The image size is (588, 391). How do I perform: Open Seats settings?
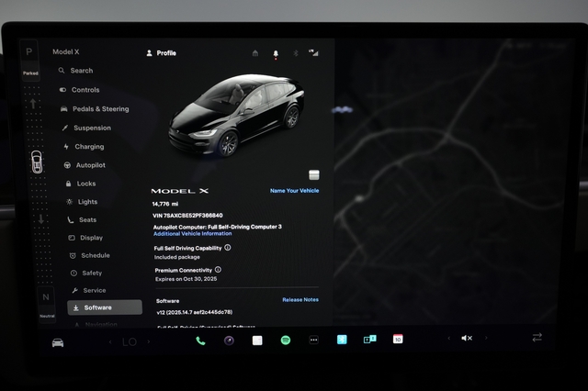(82, 220)
